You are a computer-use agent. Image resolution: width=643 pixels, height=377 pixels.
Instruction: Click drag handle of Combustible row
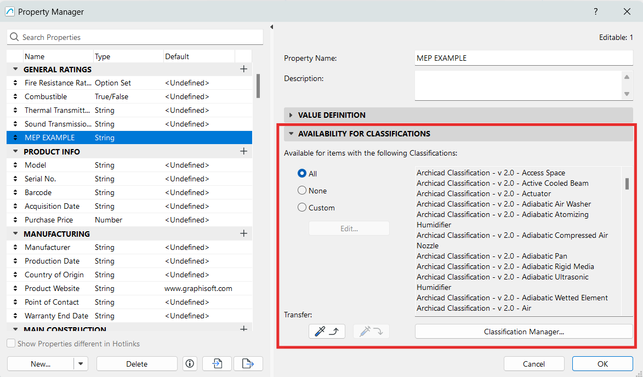point(15,96)
